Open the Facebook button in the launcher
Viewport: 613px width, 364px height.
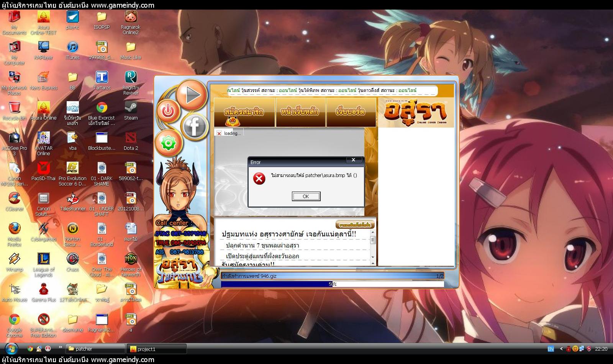[195, 126]
